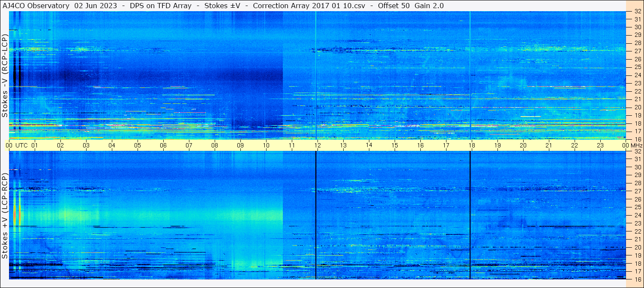
Task: Click '21' MHz label of lower Stokes +V panel
Action: pyautogui.click(x=638, y=239)
